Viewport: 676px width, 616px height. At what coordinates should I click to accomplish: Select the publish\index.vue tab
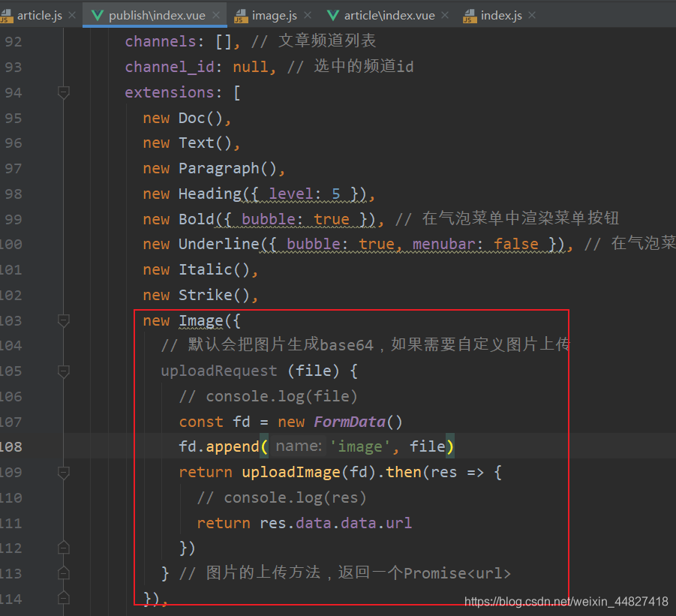tap(157, 16)
